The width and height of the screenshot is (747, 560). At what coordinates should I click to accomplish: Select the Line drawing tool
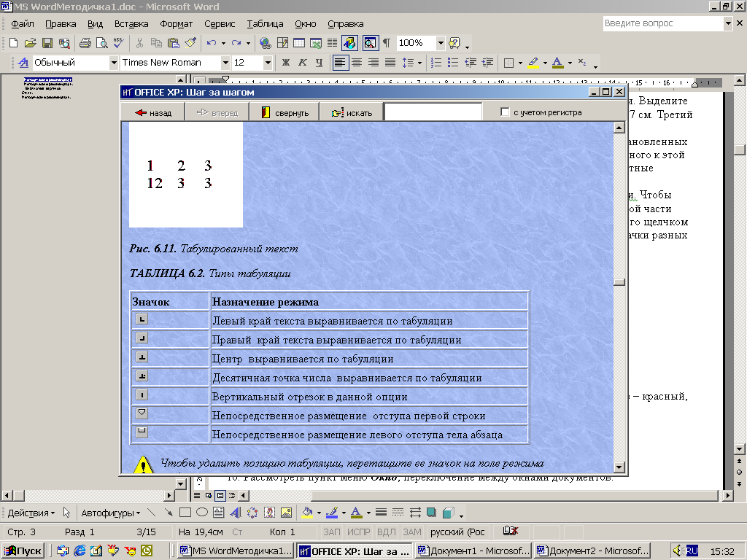[x=152, y=513]
